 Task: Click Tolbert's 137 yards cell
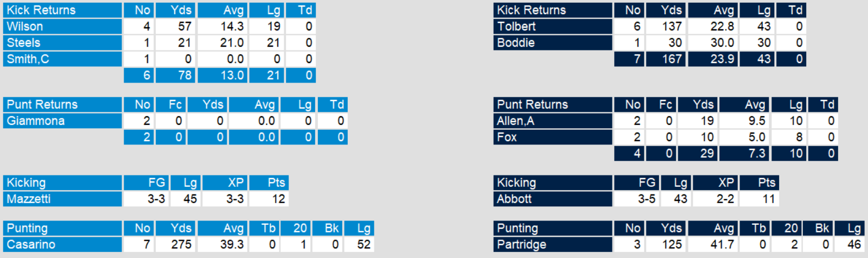[672, 27]
